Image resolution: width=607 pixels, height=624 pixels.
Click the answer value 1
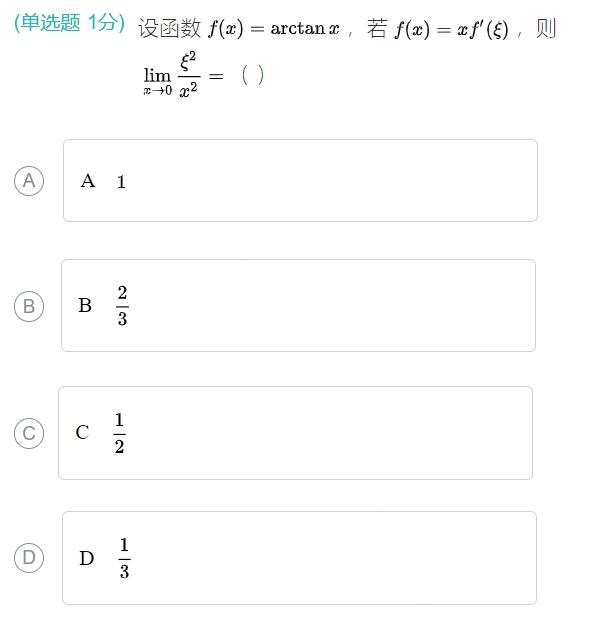tap(121, 182)
